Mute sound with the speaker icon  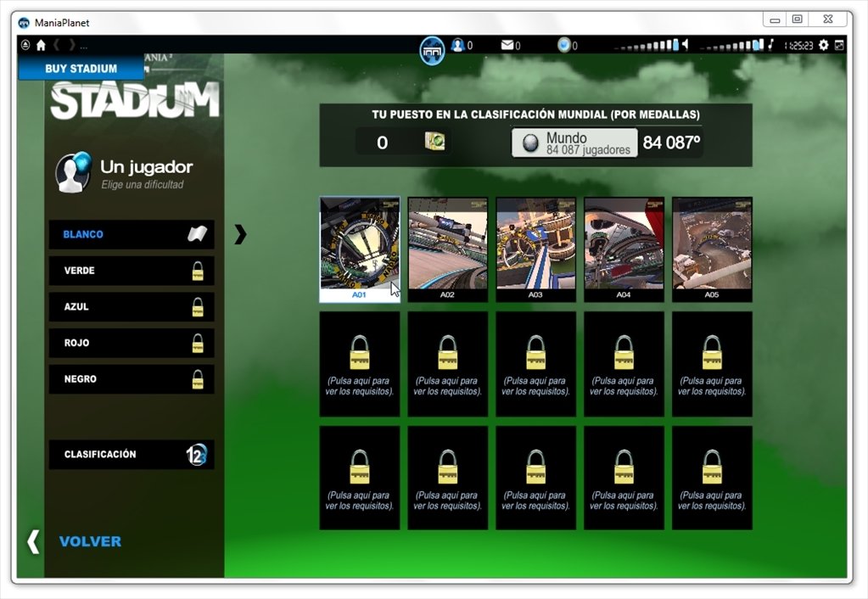click(x=686, y=45)
